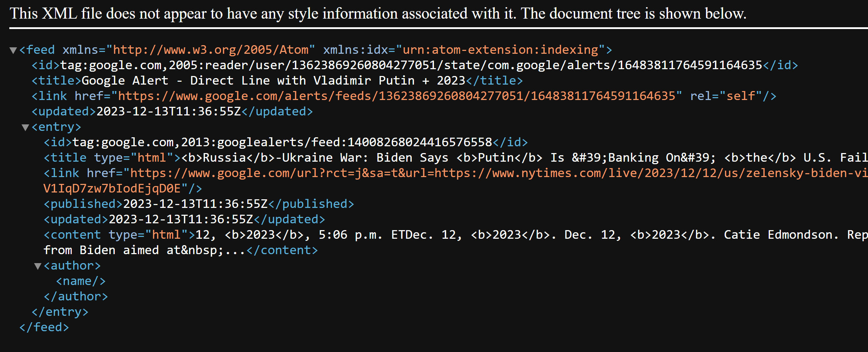Click the entry id googlealerts value
868x352 pixels.
point(282,142)
